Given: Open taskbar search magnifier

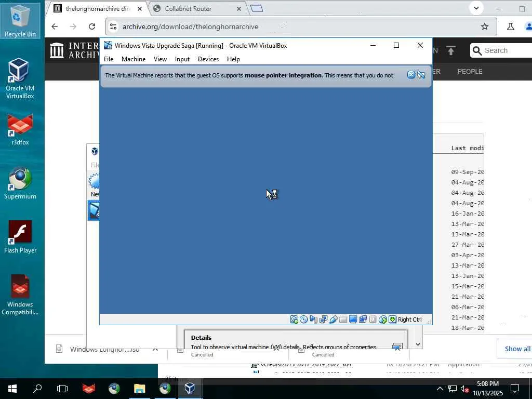Looking at the screenshot, I should (x=37, y=388).
